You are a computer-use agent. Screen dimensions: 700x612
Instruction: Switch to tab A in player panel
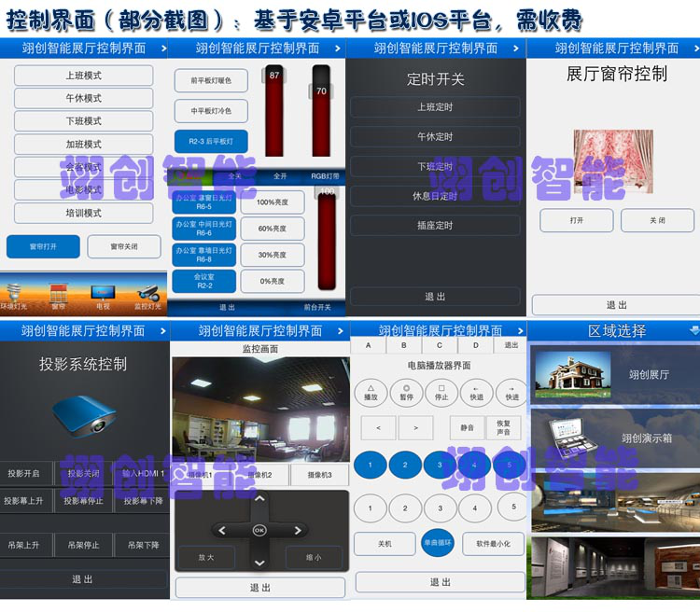coord(369,345)
